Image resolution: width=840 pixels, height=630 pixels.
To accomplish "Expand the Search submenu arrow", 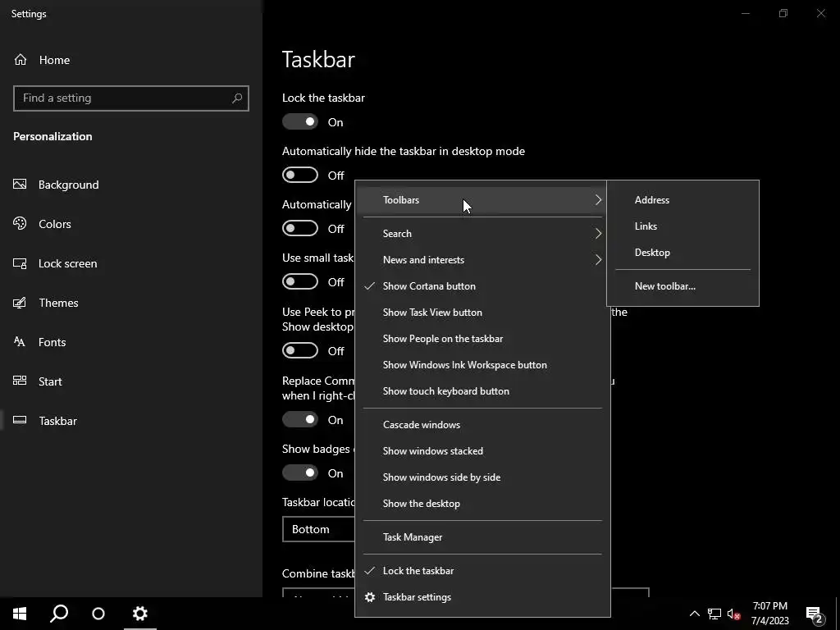I will [x=598, y=234].
